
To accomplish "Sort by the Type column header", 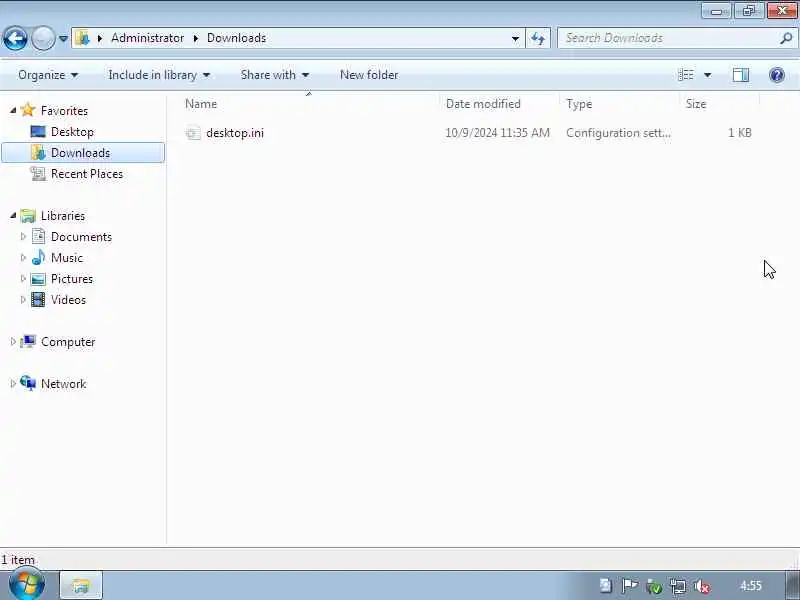I will (x=579, y=104).
